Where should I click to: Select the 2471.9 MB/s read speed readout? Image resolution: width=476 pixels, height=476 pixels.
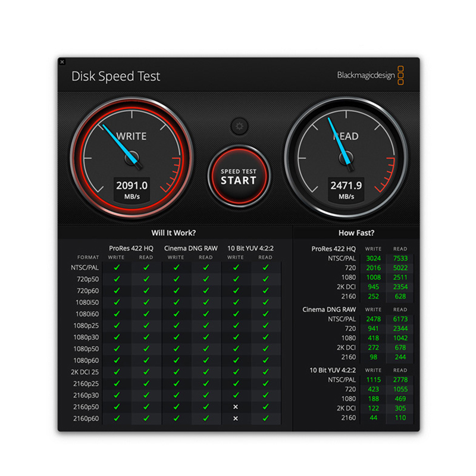click(x=346, y=189)
